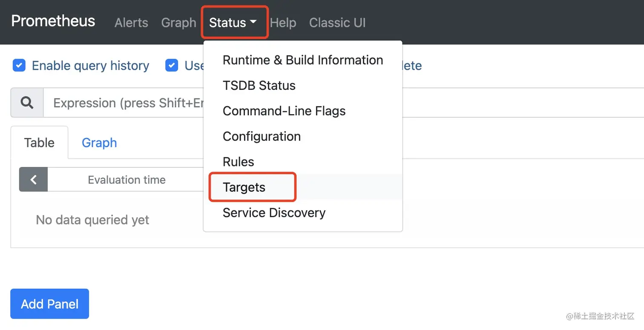
Task: Open the Alerts navigation link
Action: click(131, 23)
